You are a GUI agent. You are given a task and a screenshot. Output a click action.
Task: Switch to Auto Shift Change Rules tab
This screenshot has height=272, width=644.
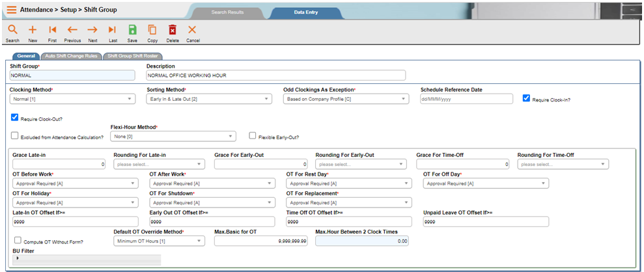click(70, 56)
